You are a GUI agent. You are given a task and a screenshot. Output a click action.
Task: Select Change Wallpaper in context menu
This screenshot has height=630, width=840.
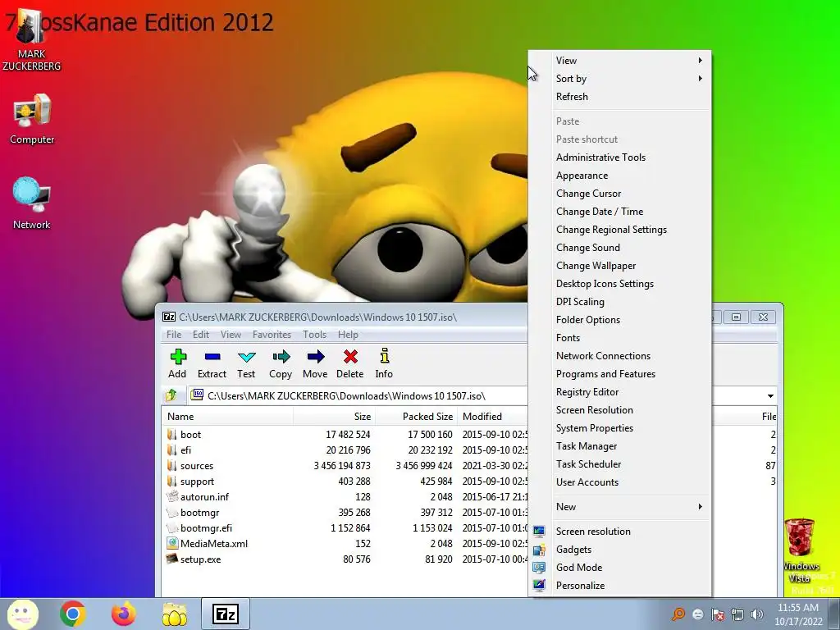tap(620, 266)
